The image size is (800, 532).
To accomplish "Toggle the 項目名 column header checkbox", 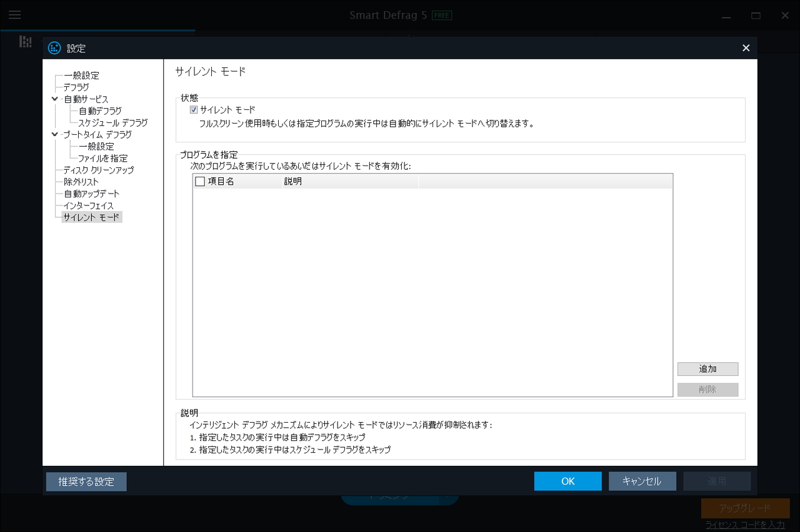I will click(201, 181).
